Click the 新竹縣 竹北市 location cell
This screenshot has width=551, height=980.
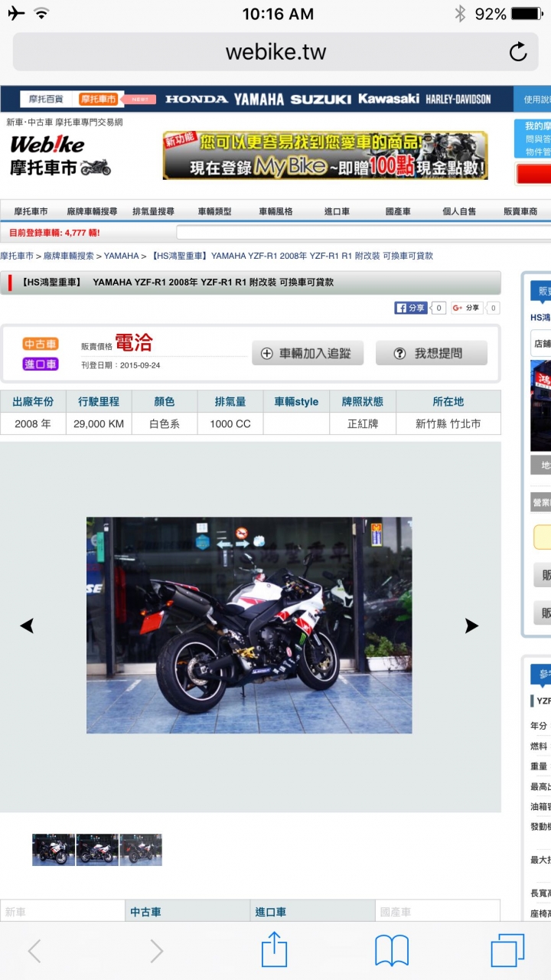tap(448, 423)
